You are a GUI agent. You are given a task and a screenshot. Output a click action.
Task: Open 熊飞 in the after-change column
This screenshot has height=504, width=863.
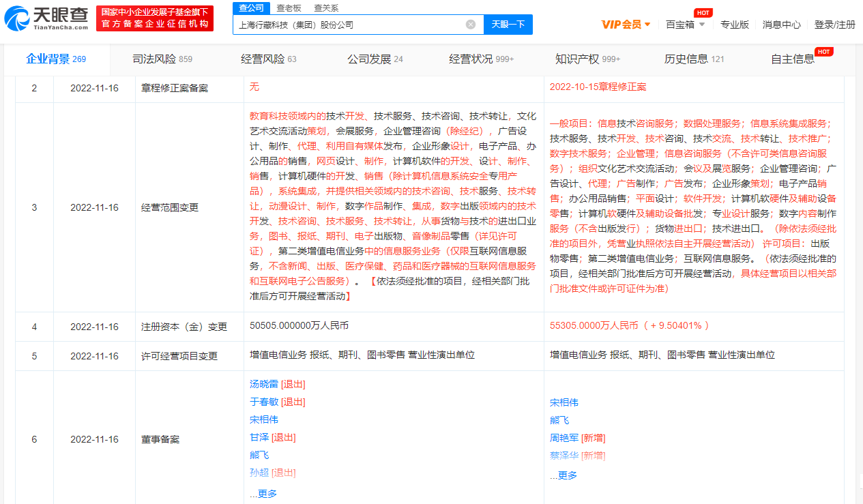click(559, 420)
